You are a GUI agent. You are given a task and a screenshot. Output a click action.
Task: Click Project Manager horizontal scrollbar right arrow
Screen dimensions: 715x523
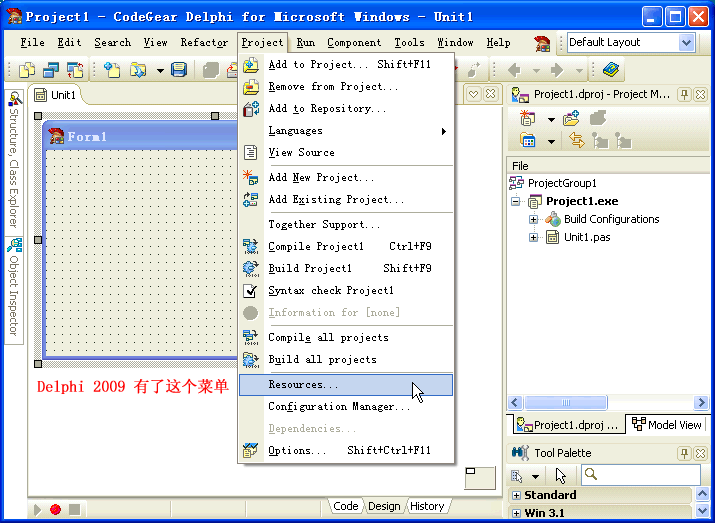point(701,403)
